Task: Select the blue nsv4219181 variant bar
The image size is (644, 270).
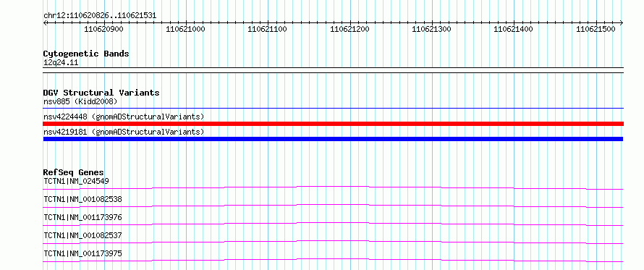Action: pos(333,139)
